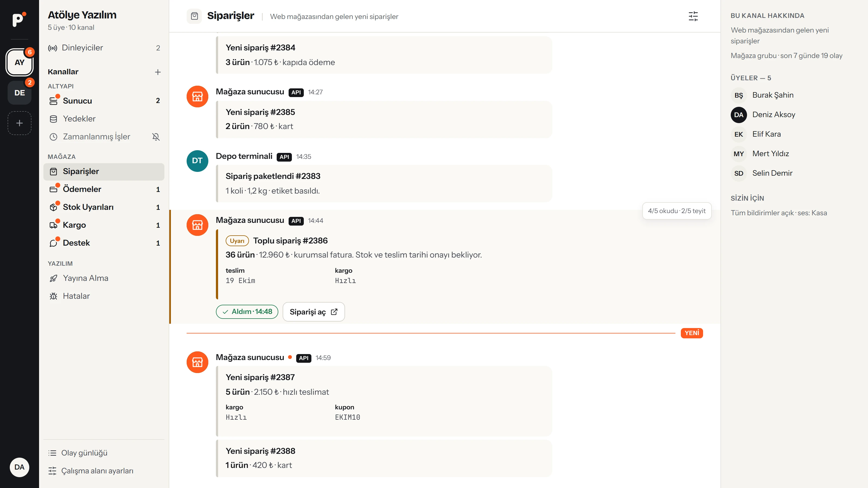
Task: Open the Sunucu channel
Action: pos(104,101)
